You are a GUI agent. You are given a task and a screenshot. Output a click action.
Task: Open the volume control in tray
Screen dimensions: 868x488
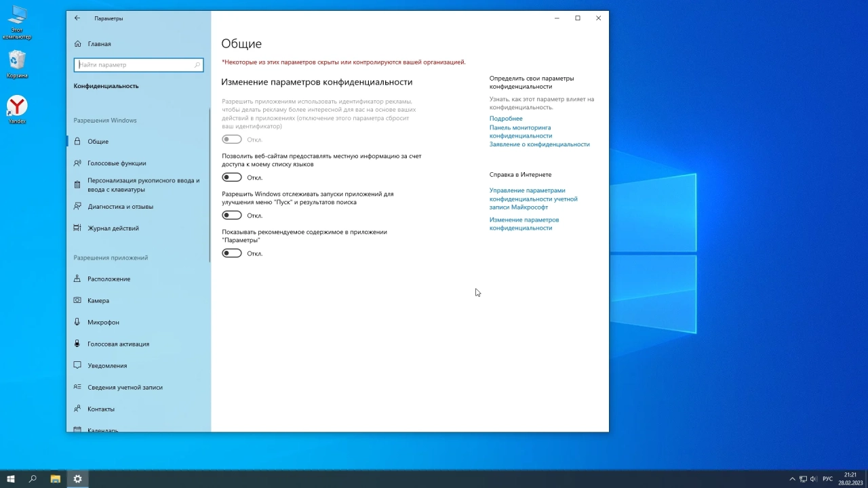[x=814, y=479]
